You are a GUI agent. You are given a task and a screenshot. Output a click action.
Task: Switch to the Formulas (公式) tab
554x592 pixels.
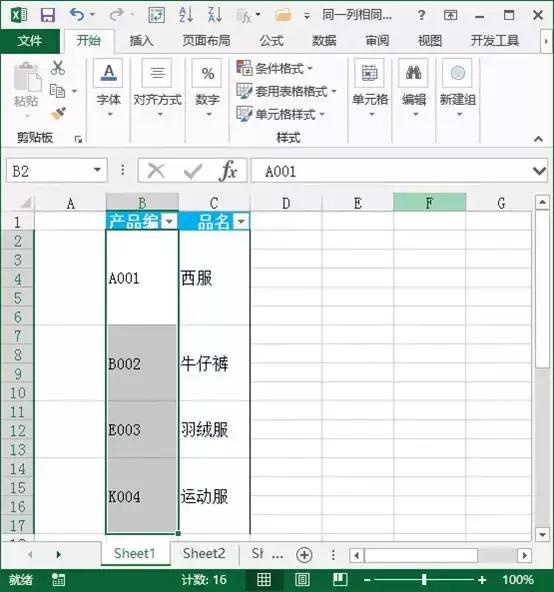pyautogui.click(x=271, y=41)
